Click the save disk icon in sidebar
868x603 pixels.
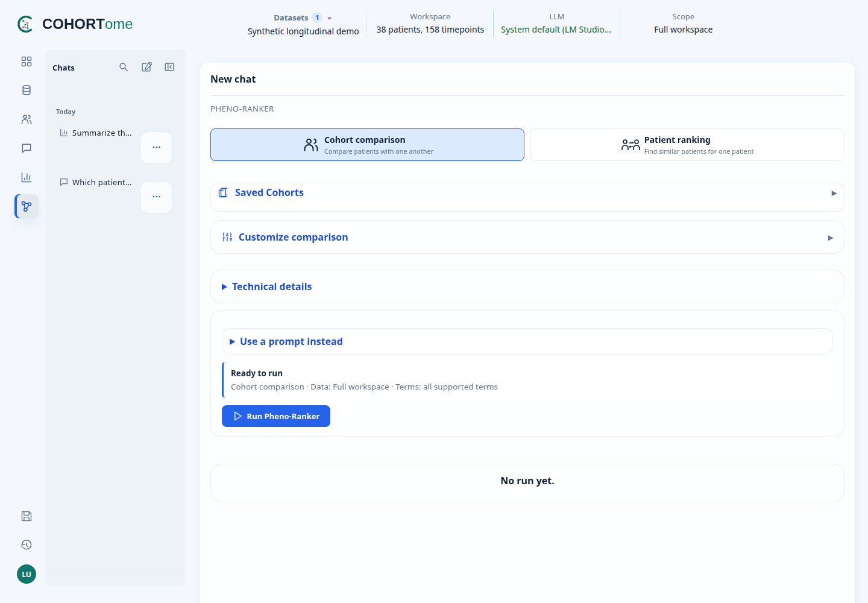click(x=27, y=516)
